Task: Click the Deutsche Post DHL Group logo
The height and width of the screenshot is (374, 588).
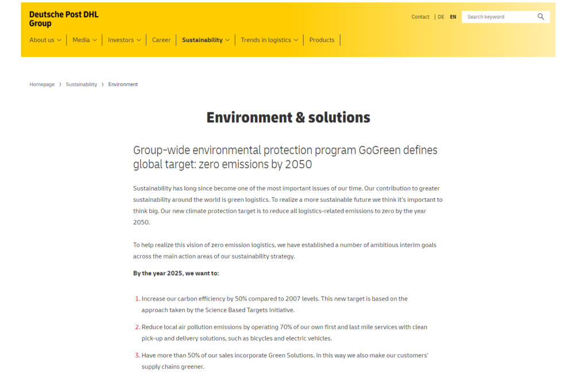Action: 64,19
